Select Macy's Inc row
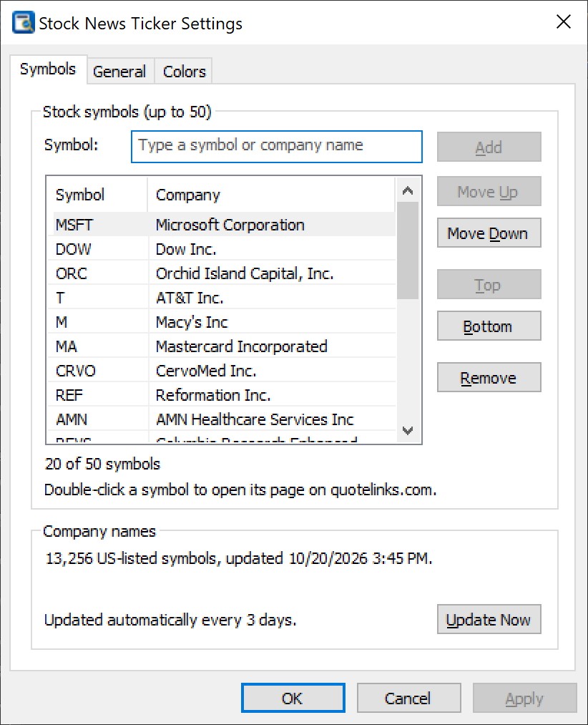Viewport: 588px width, 725px height. (222, 322)
